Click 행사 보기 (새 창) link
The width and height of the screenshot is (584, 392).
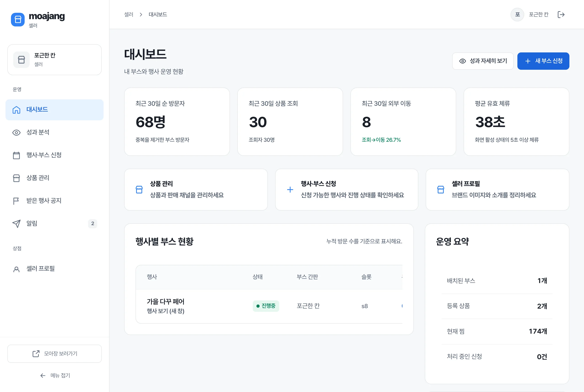pos(165,311)
